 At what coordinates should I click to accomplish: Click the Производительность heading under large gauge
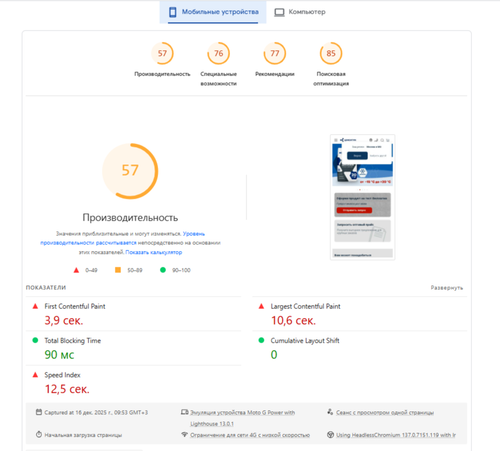click(x=130, y=218)
